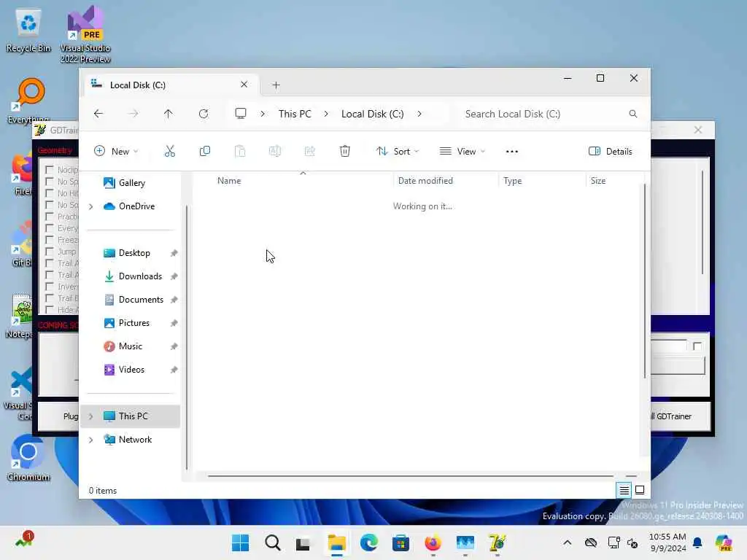Click File Explorer taskbar icon
Image resolution: width=747 pixels, height=560 pixels.
point(337,542)
